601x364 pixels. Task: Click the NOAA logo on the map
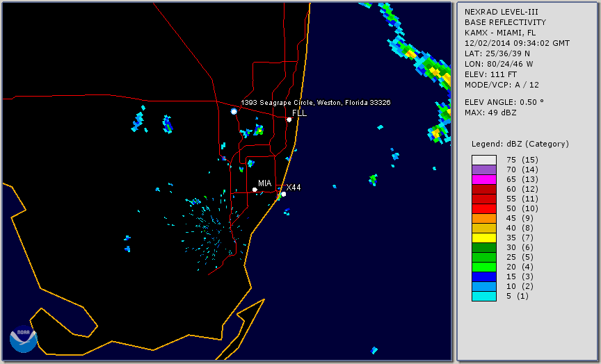24,339
